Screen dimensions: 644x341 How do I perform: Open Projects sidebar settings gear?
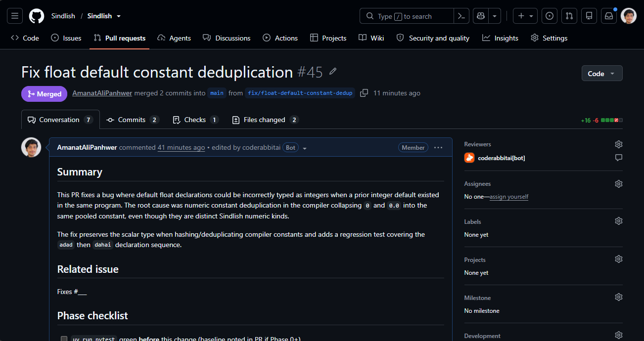tap(618, 259)
